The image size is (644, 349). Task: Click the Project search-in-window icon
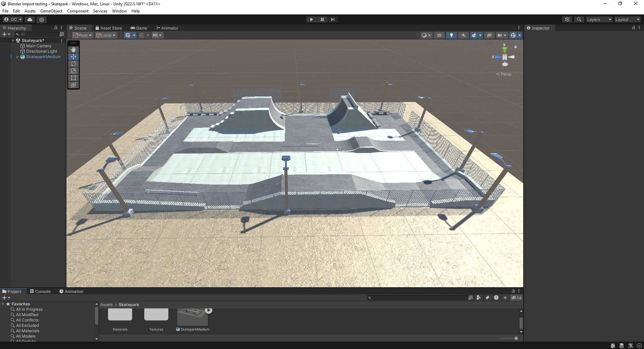click(471, 298)
